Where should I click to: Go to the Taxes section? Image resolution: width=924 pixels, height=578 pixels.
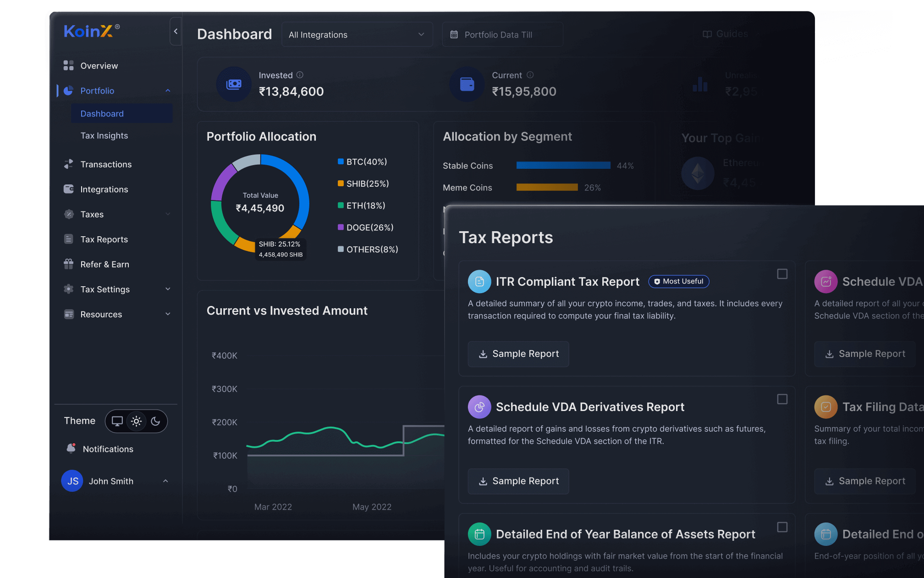coord(92,214)
